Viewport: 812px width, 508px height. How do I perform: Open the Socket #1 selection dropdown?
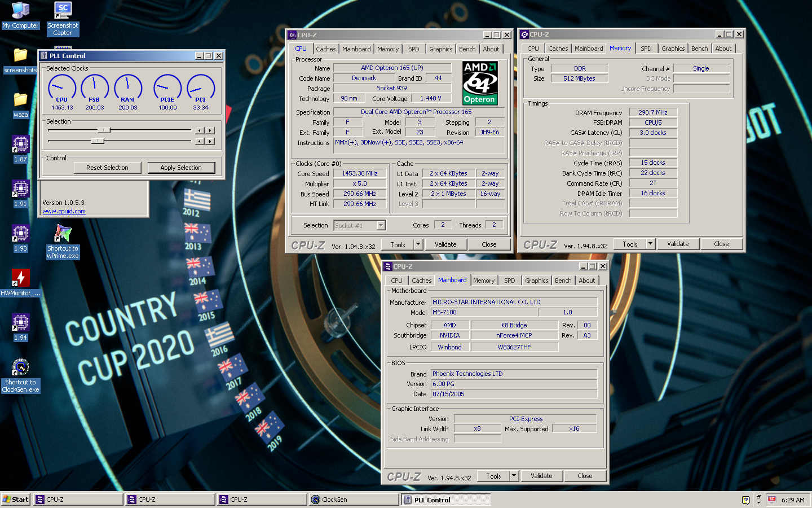click(381, 226)
